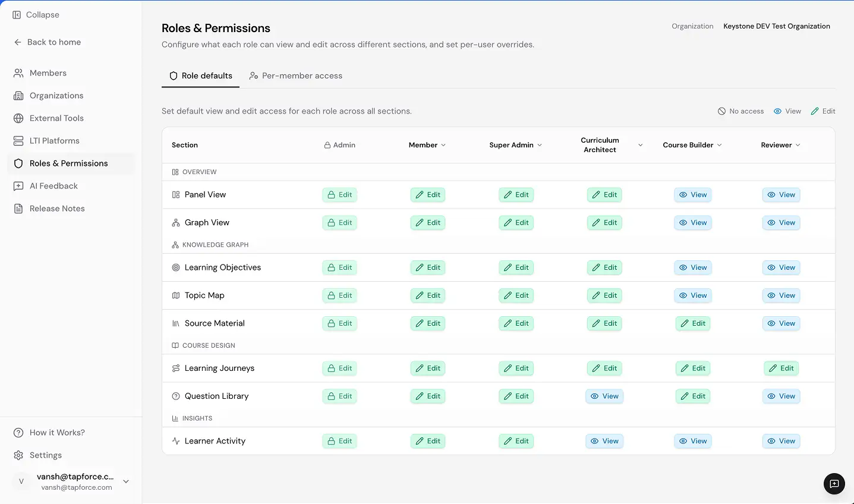Click the Collapse sidebar button
Screen dimensions: 854x504
click(x=36, y=15)
